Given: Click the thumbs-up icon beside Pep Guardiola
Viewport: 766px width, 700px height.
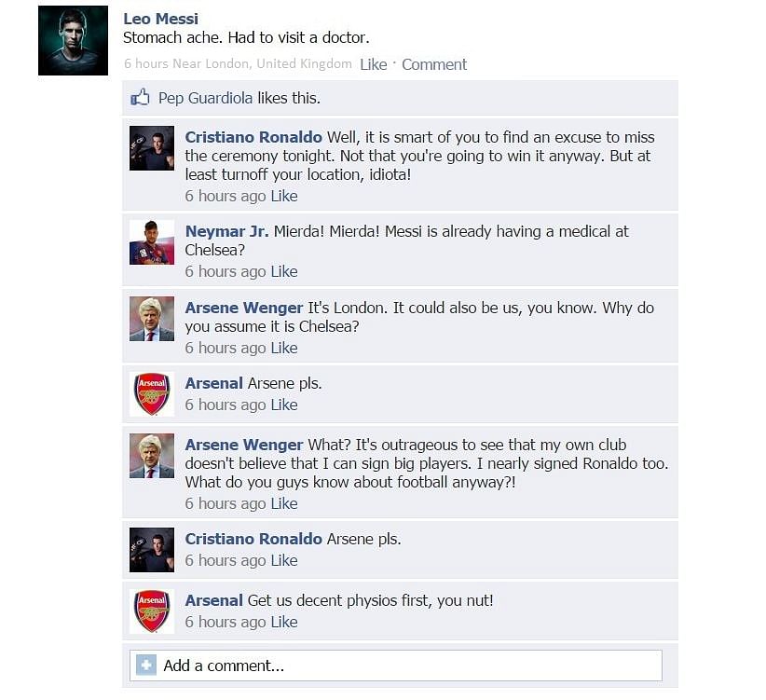Looking at the screenshot, I should (x=140, y=98).
